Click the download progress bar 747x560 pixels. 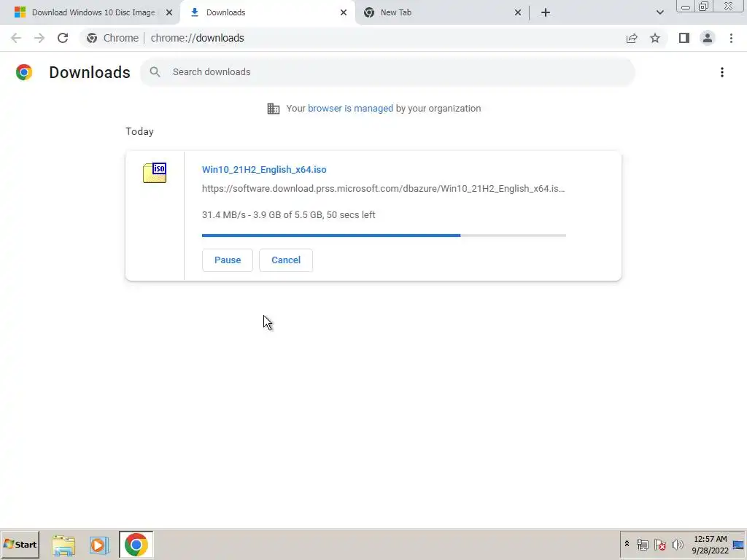[384, 236]
